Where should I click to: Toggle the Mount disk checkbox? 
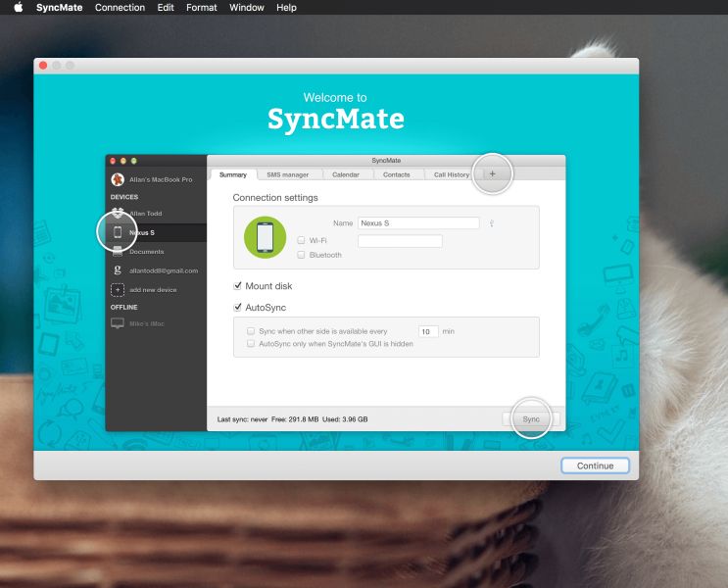pos(238,285)
